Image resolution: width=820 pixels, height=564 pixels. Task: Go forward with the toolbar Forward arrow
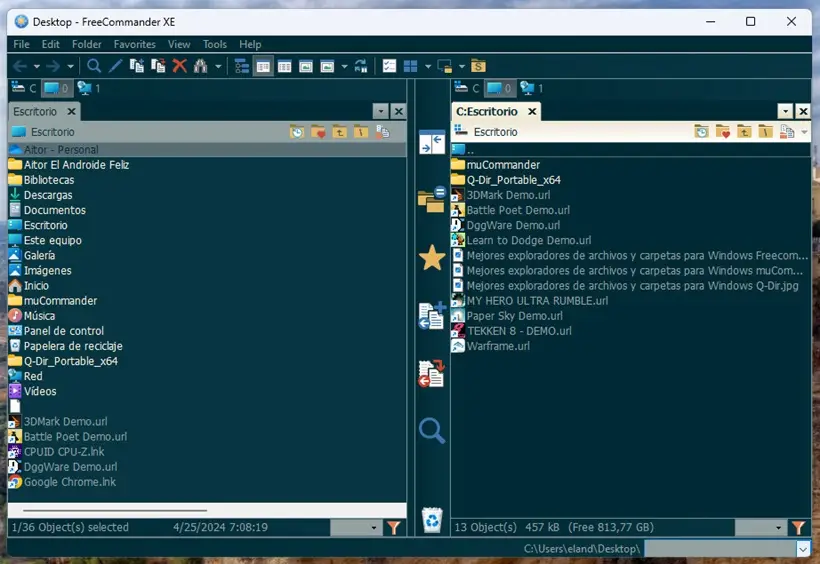53,66
